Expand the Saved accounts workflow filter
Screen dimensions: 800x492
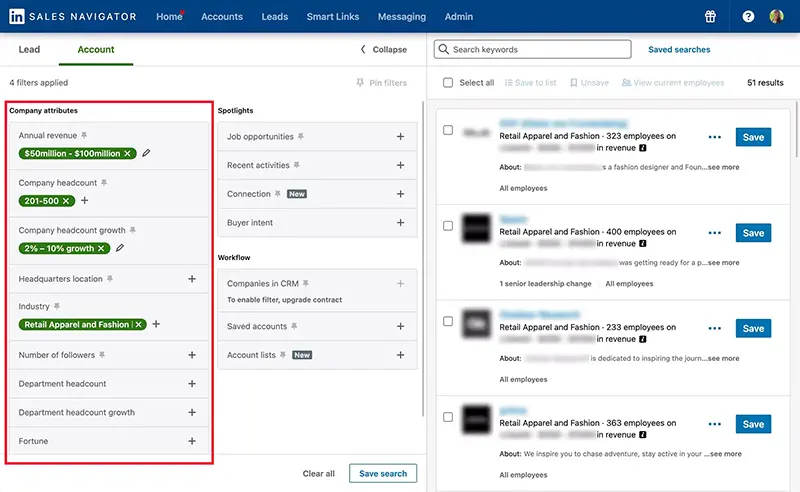(401, 326)
